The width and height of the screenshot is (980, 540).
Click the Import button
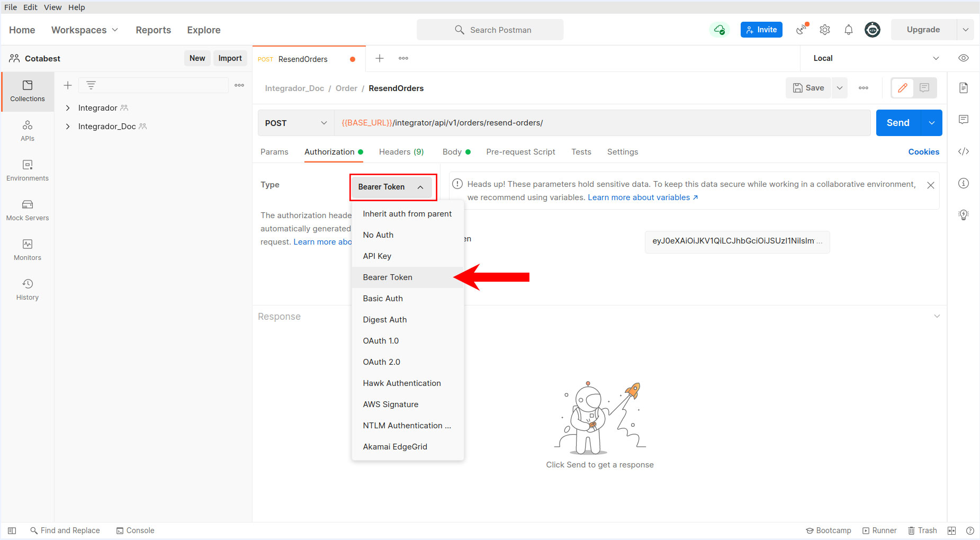(230, 58)
